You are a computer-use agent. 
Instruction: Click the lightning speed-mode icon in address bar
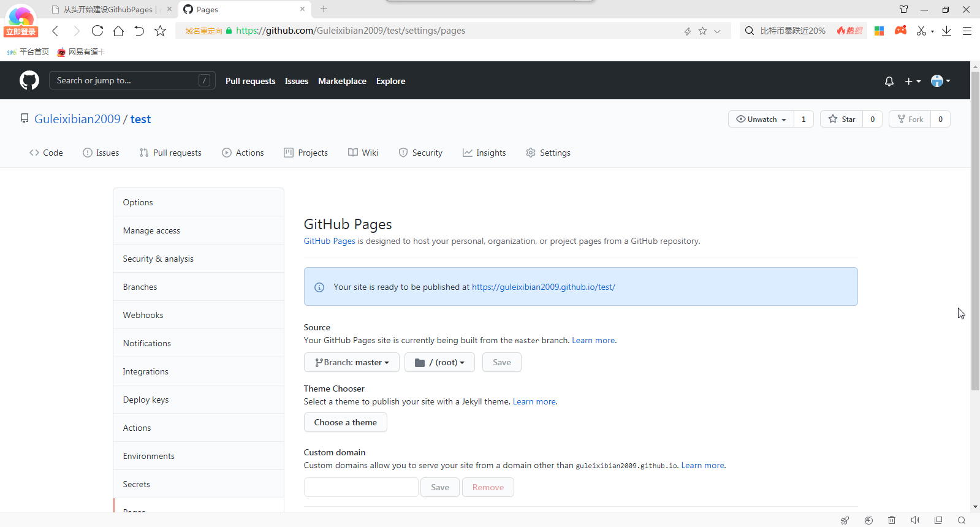[688, 31]
